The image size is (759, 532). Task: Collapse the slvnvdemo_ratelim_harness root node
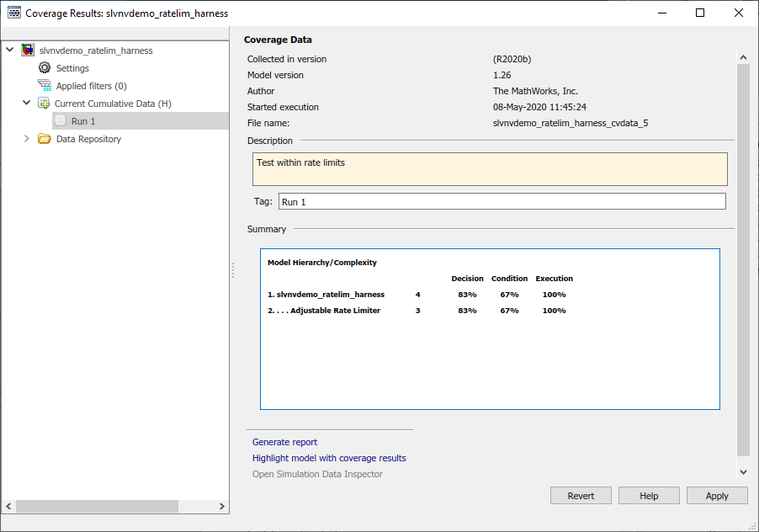[x=10, y=51]
